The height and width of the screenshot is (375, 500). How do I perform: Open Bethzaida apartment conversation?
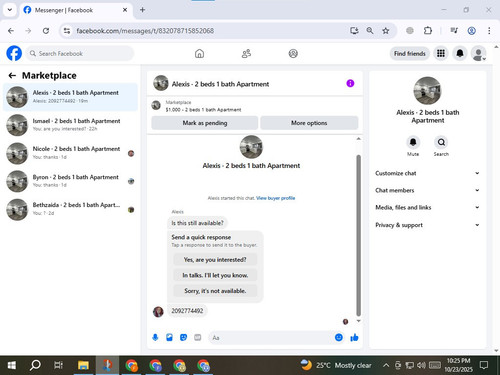pos(70,209)
